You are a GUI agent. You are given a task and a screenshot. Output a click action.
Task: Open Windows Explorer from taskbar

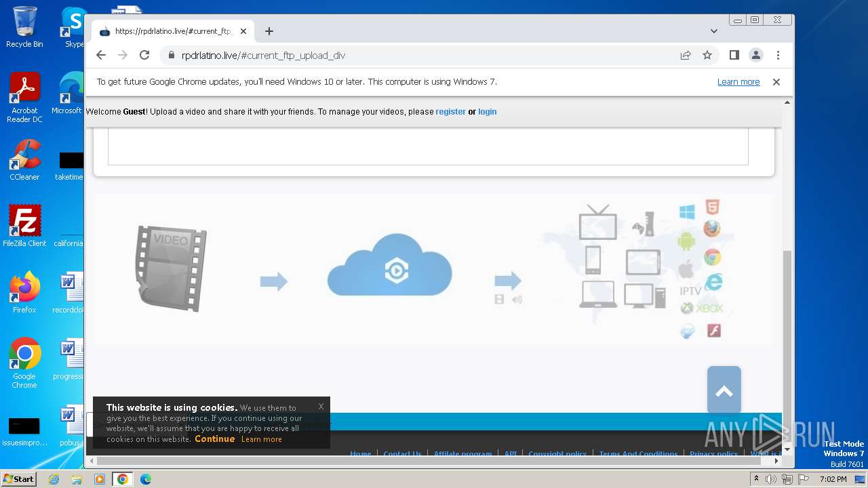pyautogui.click(x=77, y=479)
